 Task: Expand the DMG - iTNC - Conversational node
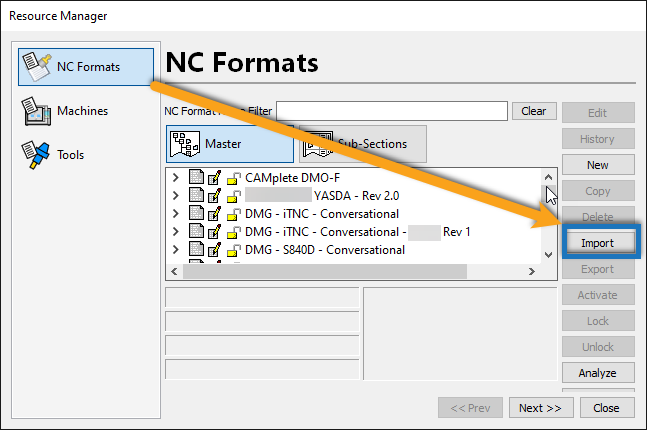coord(176,214)
